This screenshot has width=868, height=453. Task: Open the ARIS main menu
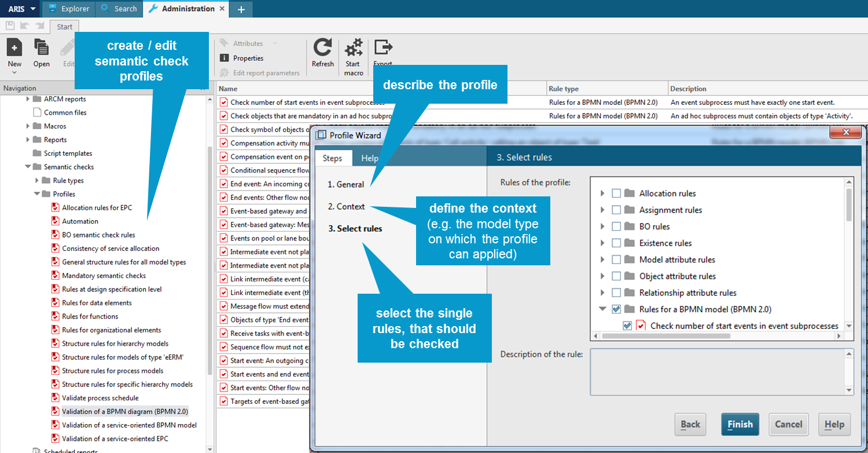click(21, 9)
